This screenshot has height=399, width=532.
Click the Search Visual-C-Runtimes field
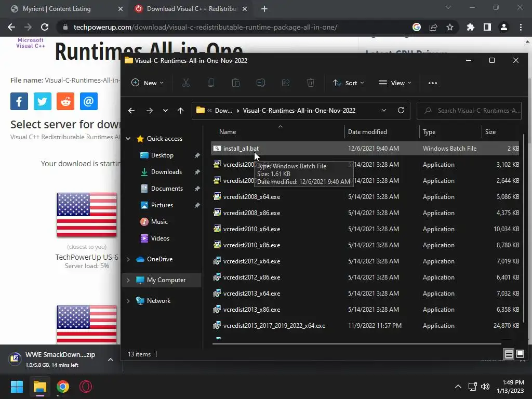(x=469, y=111)
